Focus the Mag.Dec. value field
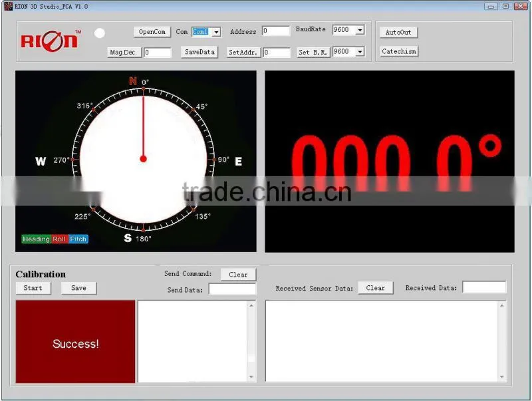 158,53
